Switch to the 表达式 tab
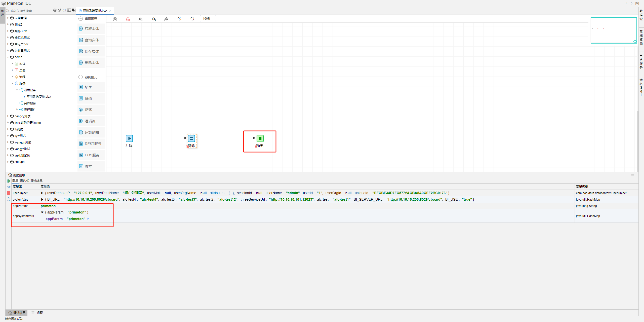This screenshot has height=322, width=644. [x=24, y=181]
